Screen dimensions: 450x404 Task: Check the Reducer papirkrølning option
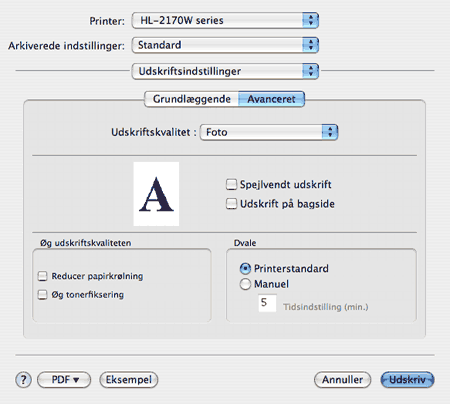point(42,276)
